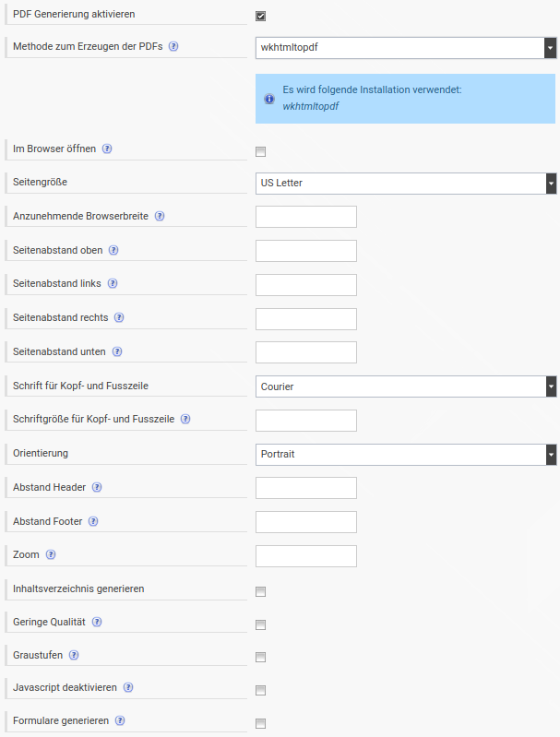Open help tooltip for Zoom
The height and width of the screenshot is (737, 560).
click(51, 554)
